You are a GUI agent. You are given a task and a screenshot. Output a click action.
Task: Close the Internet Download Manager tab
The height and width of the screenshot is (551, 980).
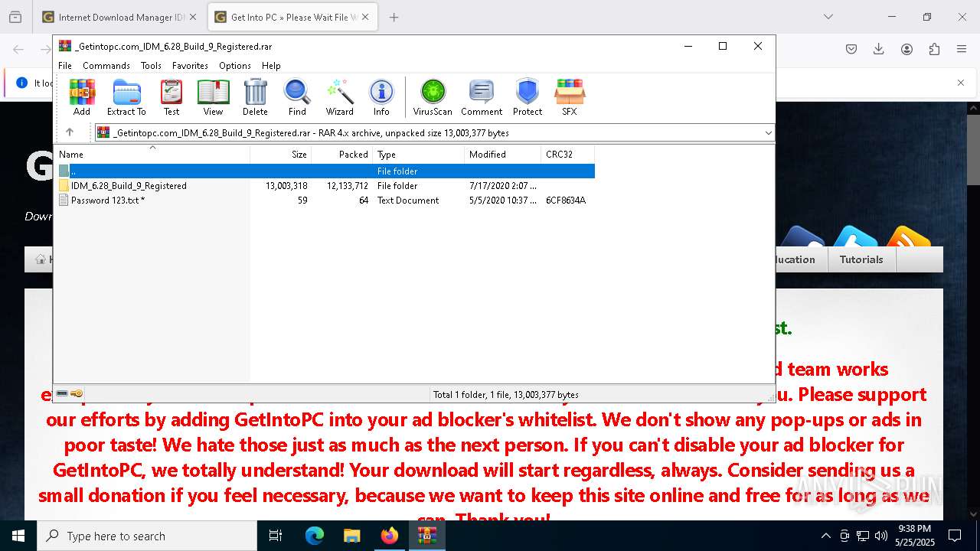[x=193, y=17]
